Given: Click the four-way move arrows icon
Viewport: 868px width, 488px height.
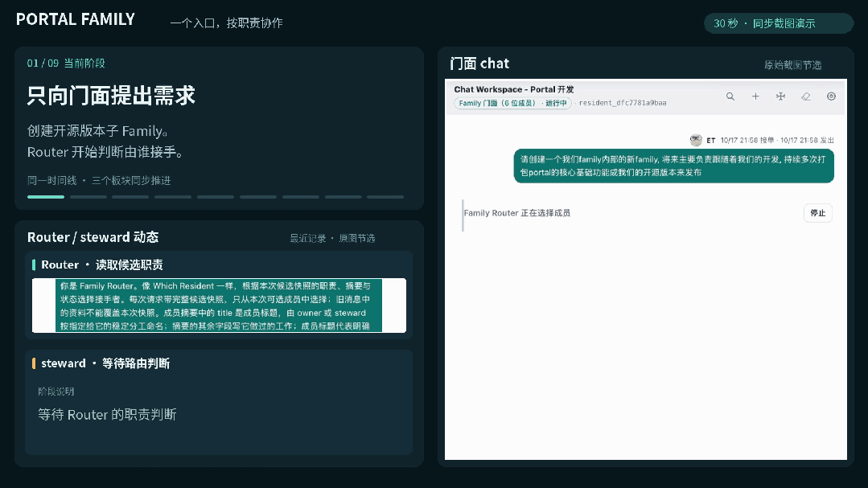Looking at the screenshot, I should 780,96.
